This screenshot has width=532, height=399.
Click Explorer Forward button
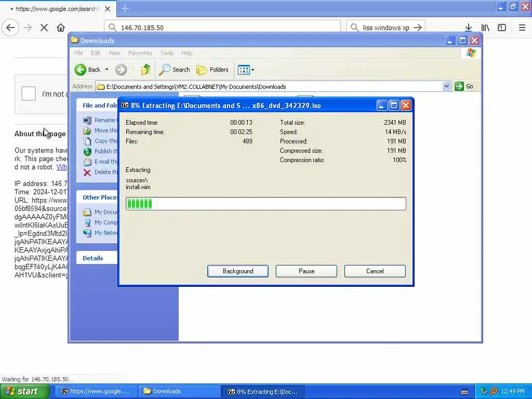(x=121, y=70)
